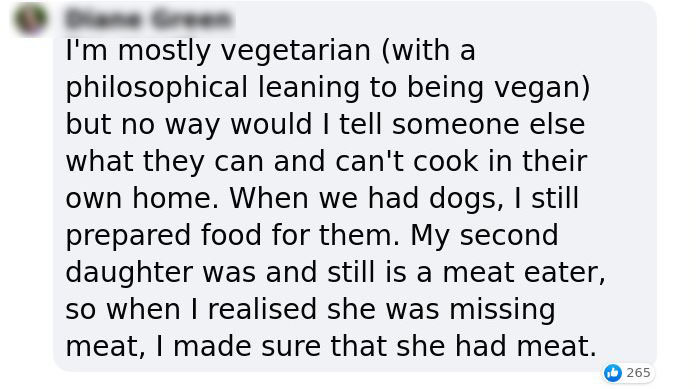
Task: Open the blurred commenter name link
Action: click(x=148, y=20)
